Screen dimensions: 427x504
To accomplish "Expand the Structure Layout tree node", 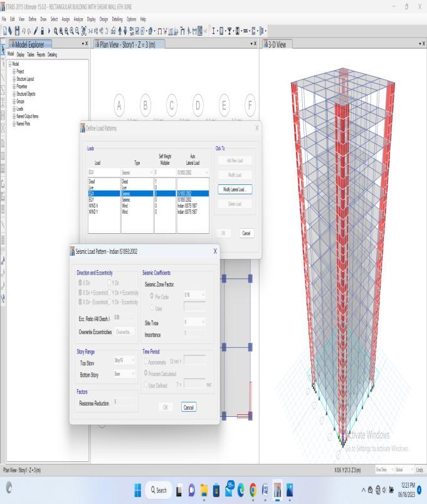I will pos(14,79).
